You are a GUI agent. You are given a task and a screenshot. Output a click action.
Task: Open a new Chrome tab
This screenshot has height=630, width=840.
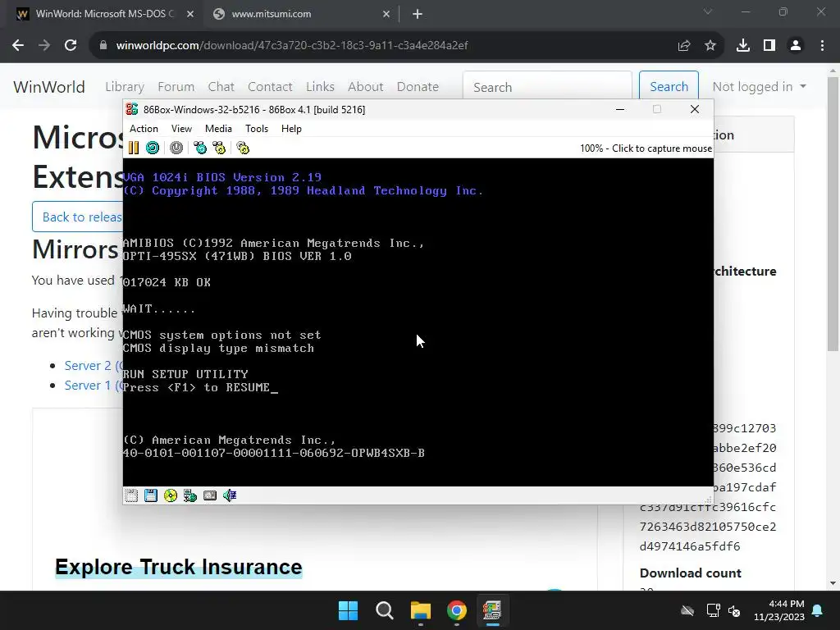(x=418, y=14)
